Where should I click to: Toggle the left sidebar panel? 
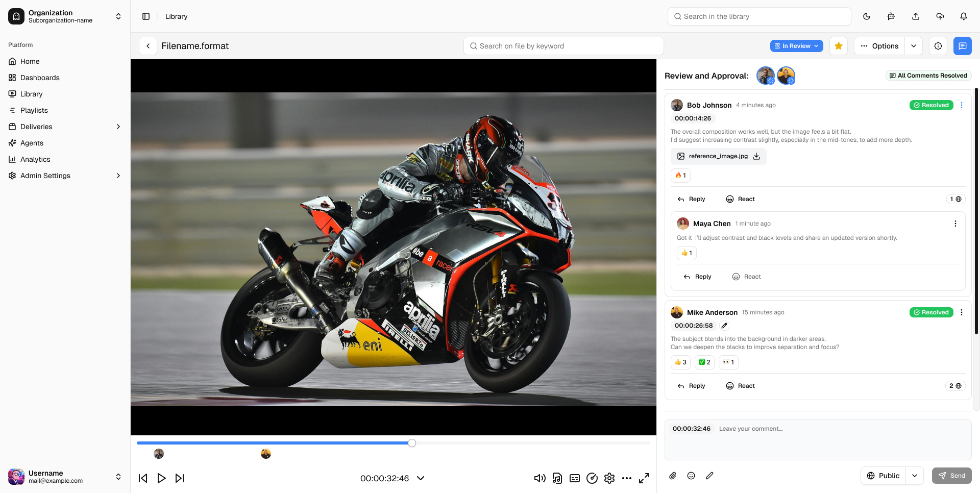click(x=146, y=16)
